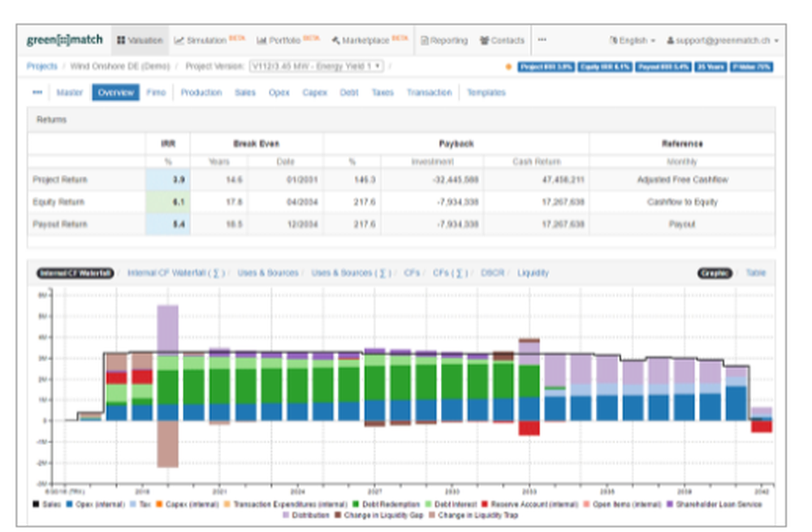The width and height of the screenshot is (812, 532).
Task: Show the Liquidity chart
Action: pyautogui.click(x=533, y=273)
